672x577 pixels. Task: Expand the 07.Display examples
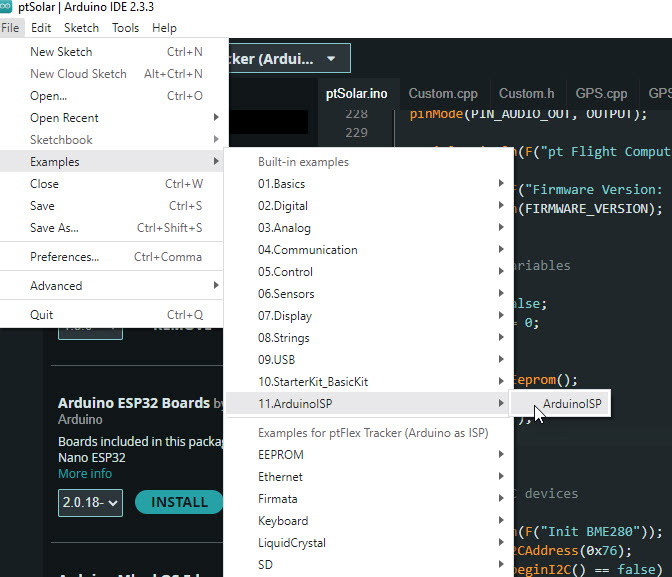click(369, 316)
